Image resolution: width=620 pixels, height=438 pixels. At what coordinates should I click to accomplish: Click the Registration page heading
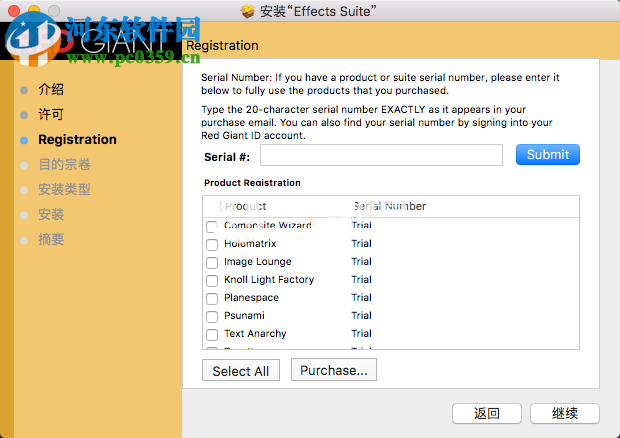[x=222, y=45]
